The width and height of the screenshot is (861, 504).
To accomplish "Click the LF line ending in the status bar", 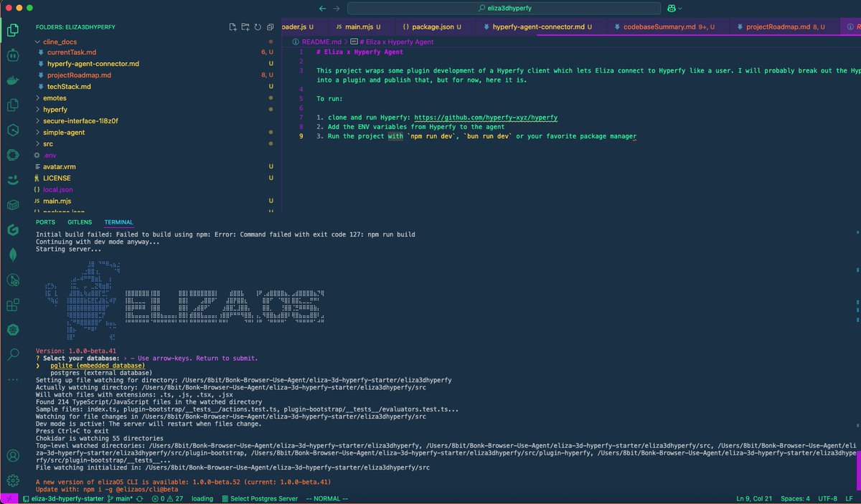I will pos(850,498).
